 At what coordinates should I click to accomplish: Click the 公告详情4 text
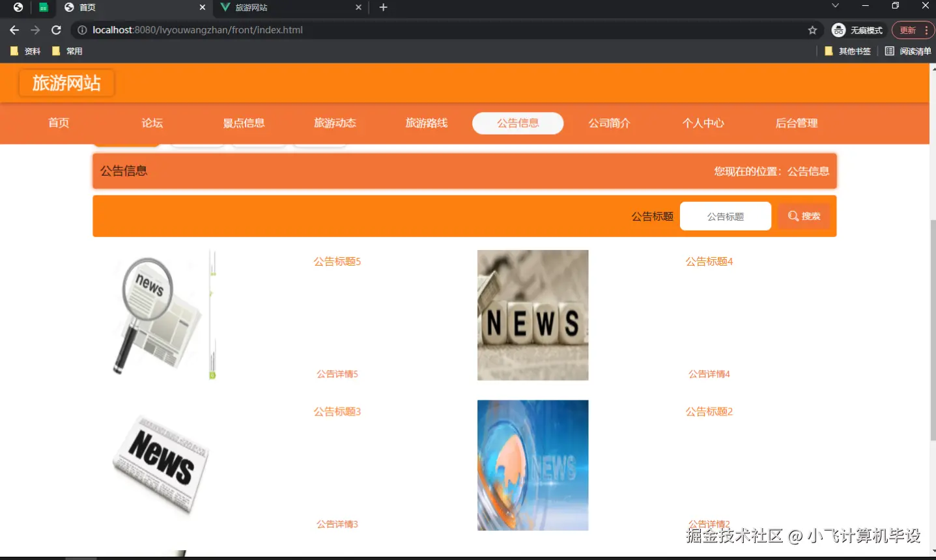[709, 374]
